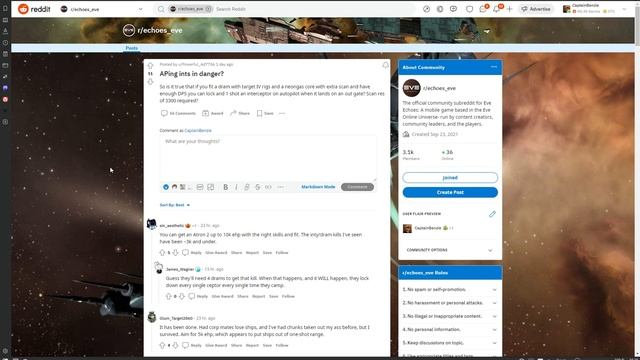
Task: Share the post via Share icon
Action: coord(240,113)
